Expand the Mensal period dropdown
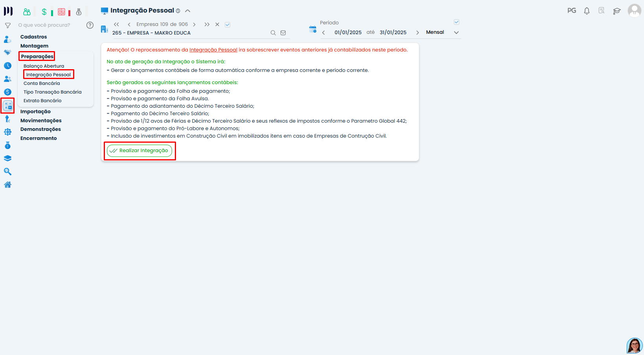 (456, 33)
